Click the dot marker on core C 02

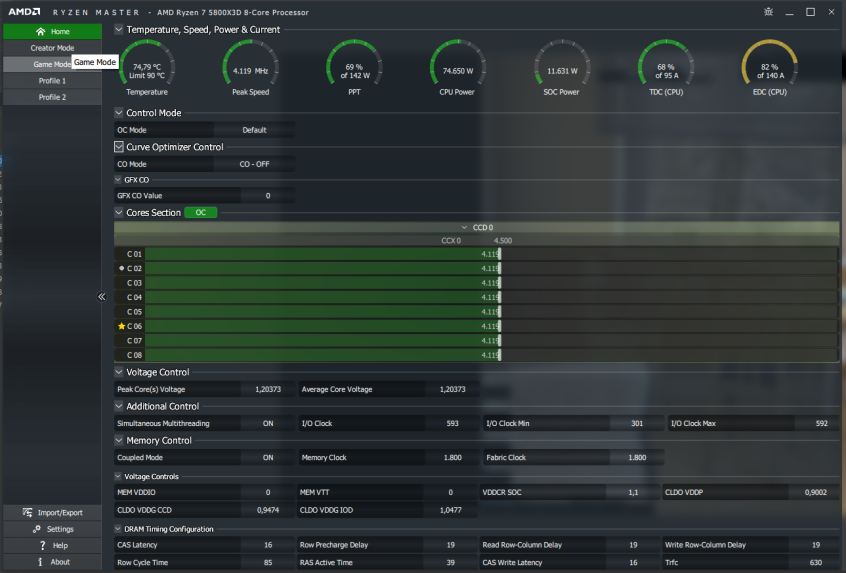tap(121, 268)
